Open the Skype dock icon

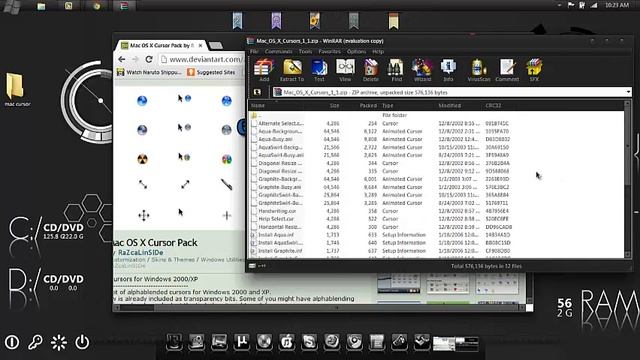tap(309, 341)
